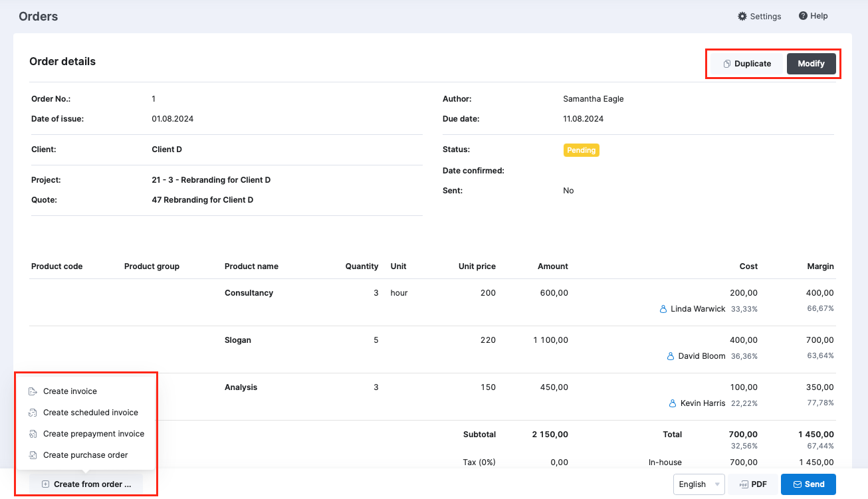
Task: Expand the Create from order menu
Action: pyautogui.click(x=86, y=484)
